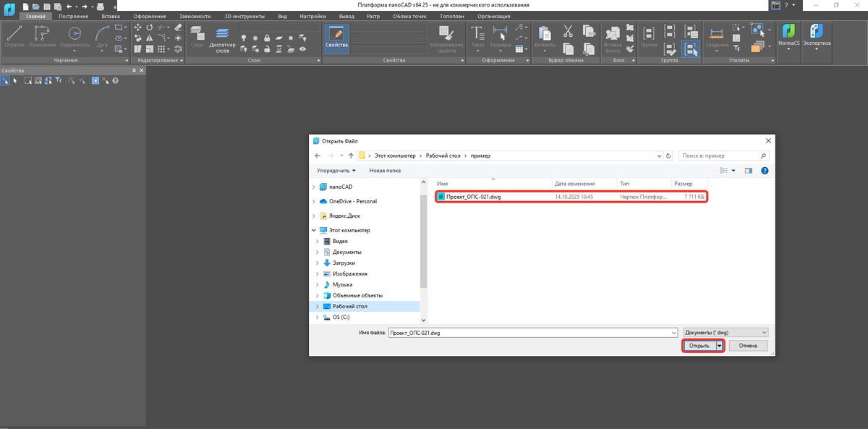
Task: Pin the Свойства panel
Action: (134, 70)
